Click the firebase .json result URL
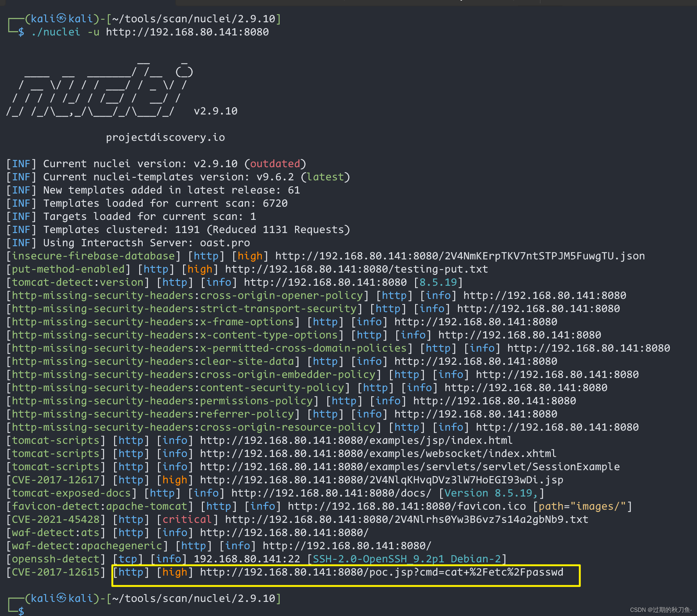Viewport: 697px width, 616px height. [460, 256]
